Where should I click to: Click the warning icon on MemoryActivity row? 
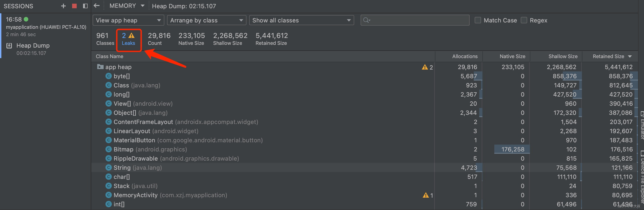426,195
